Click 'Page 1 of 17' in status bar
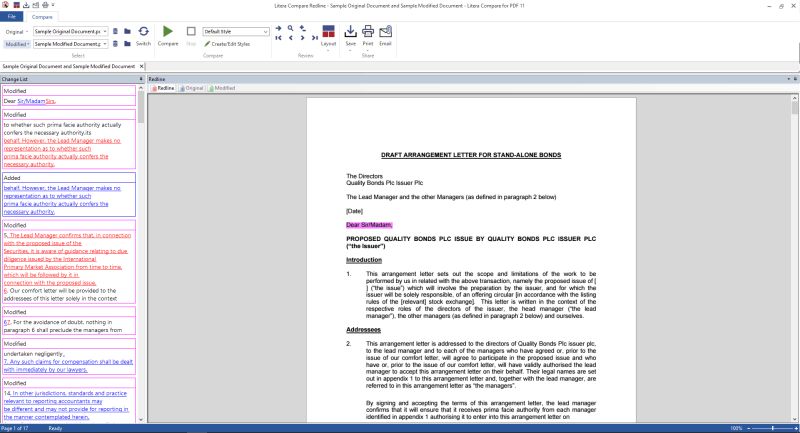The width and height of the screenshot is (800, 433). pos(14,428)
